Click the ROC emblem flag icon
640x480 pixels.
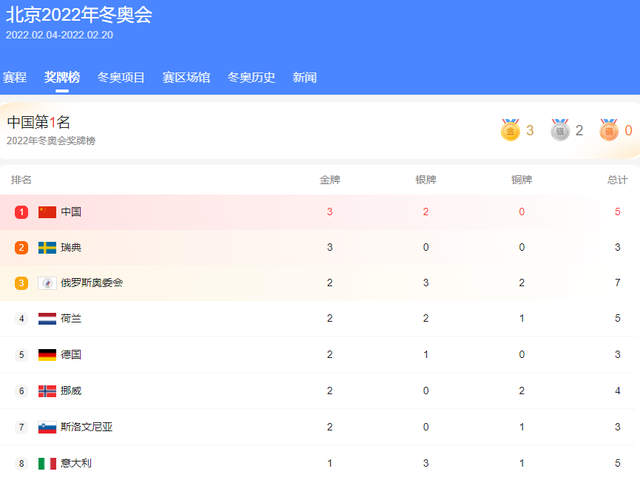click(47, 283)
